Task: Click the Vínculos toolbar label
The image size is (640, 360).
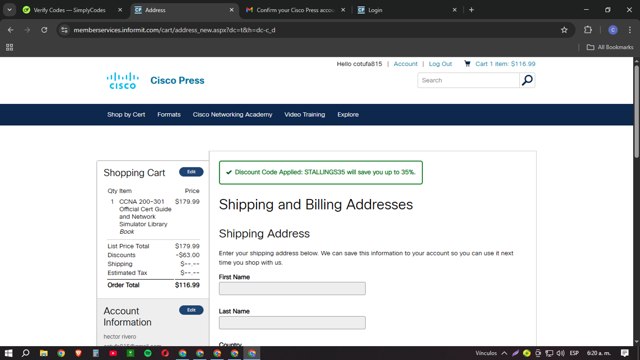Action: 486,353
